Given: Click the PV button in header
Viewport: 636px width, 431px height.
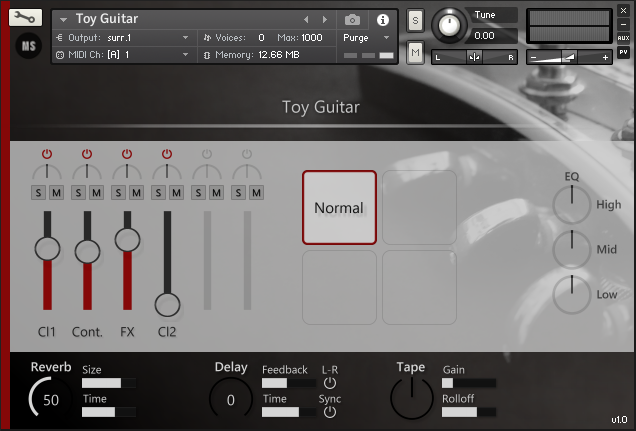Looking at the screenshot, I should pos(623,51).
